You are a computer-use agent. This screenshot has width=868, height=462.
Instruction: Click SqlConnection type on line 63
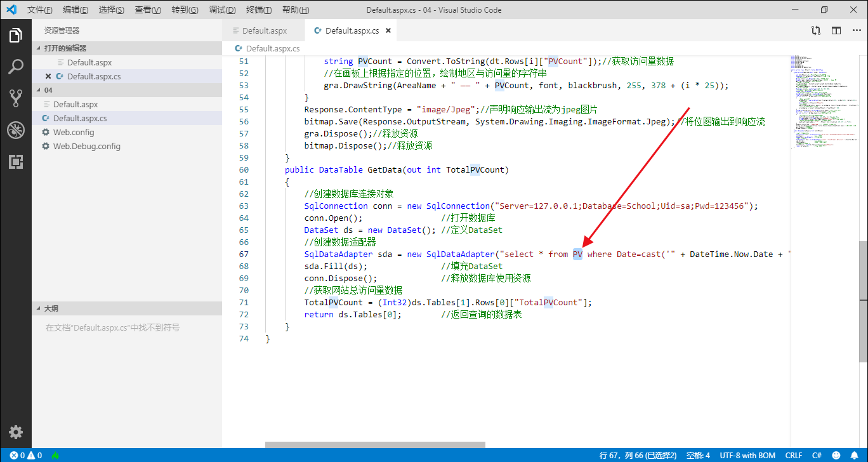point(336,206)
